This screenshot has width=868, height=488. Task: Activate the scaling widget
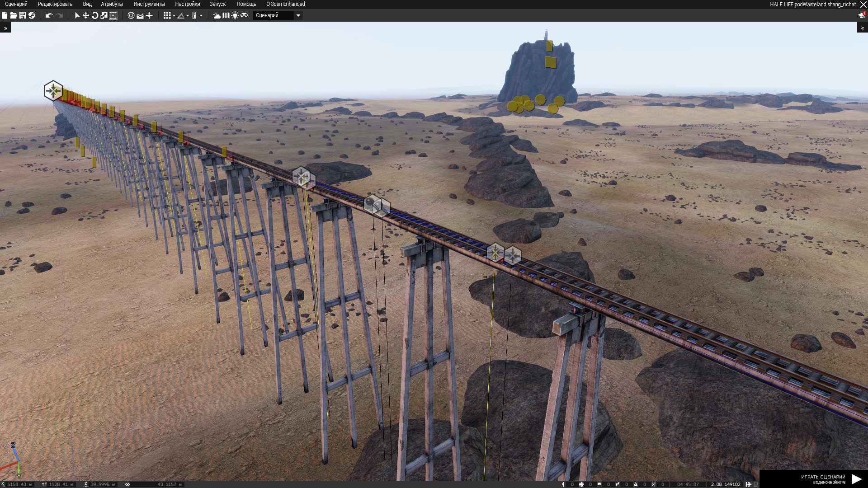pyautogui.click(x=104, y=15)
